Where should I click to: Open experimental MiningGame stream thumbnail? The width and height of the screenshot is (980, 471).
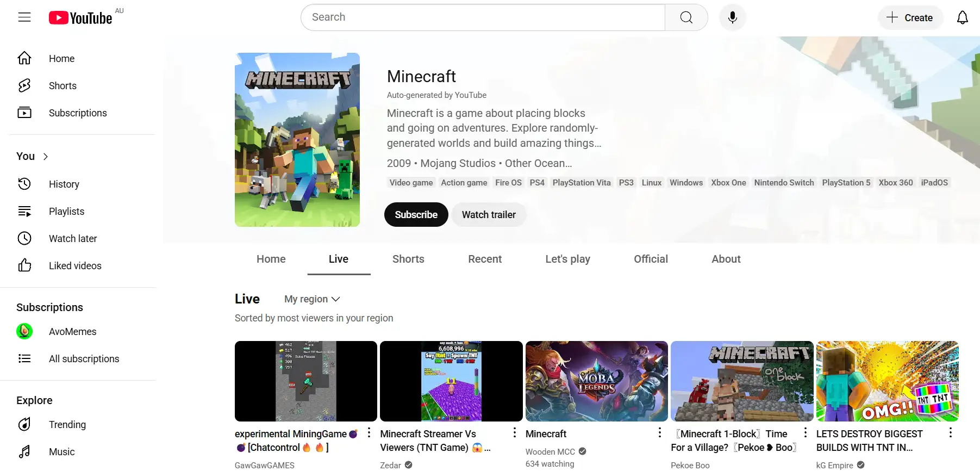coord(306,381)
